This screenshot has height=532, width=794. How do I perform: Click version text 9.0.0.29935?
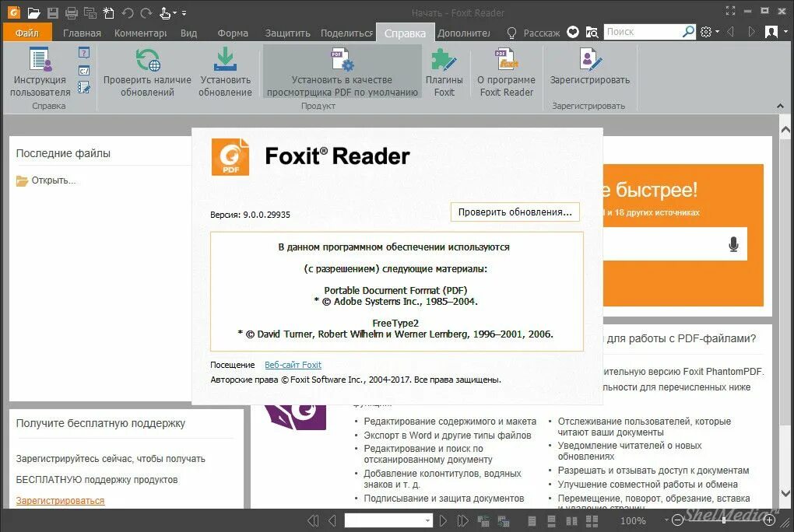[266, 215]
